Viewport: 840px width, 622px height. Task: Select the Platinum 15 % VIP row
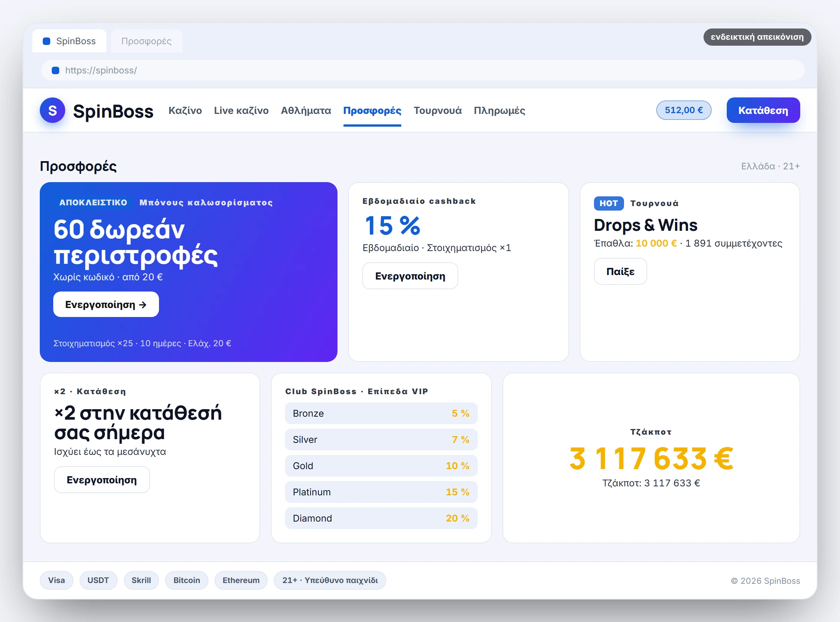(x=381, y=492)
